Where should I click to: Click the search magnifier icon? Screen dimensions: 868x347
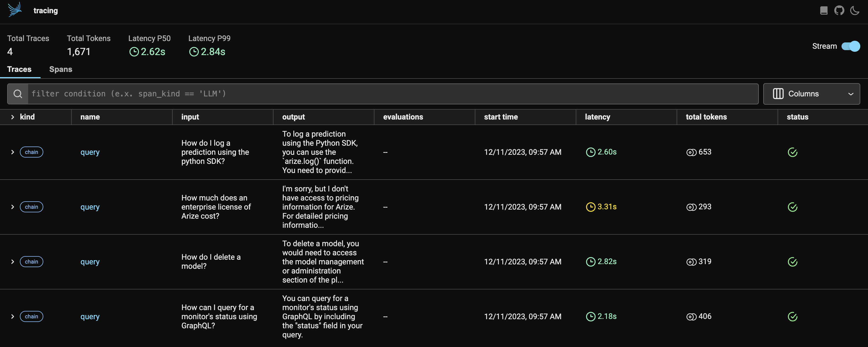pyautogui.click(x=18, y=94)
